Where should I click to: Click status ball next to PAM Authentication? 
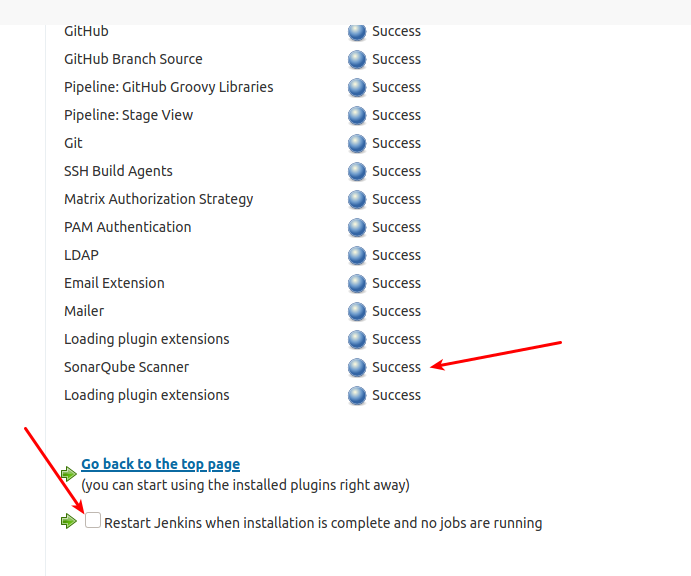[357, 227]
